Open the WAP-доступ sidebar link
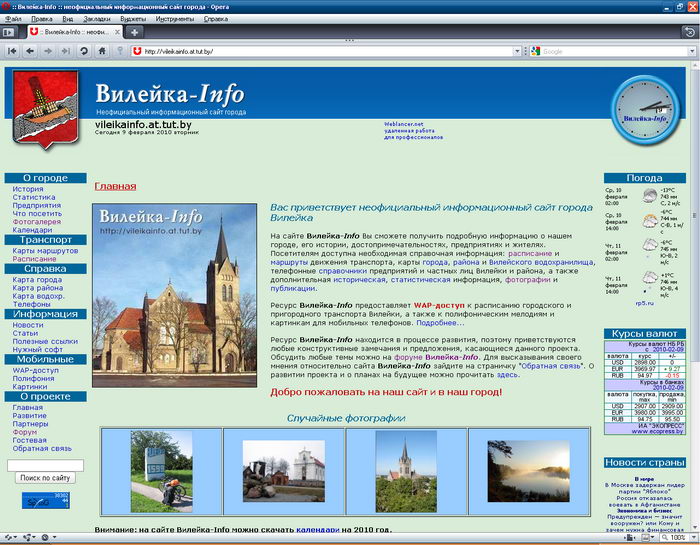Screen dimensions: 700x545 click(x=35, y=370)
